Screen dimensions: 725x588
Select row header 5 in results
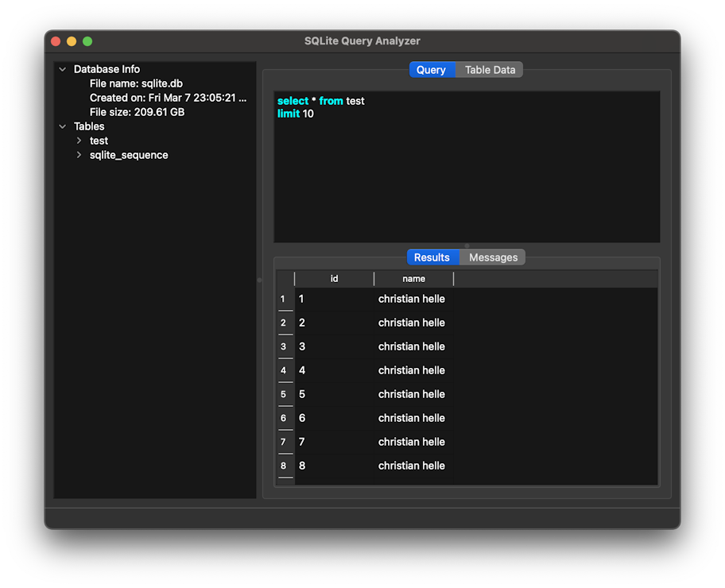pyautogui.click(x=285, y=394)
